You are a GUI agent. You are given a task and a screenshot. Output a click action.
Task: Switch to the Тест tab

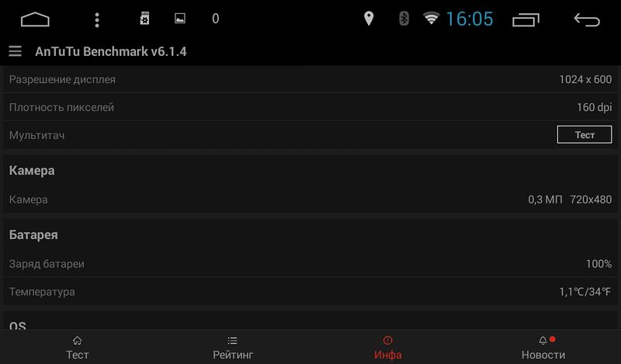(x=77, y=348)
